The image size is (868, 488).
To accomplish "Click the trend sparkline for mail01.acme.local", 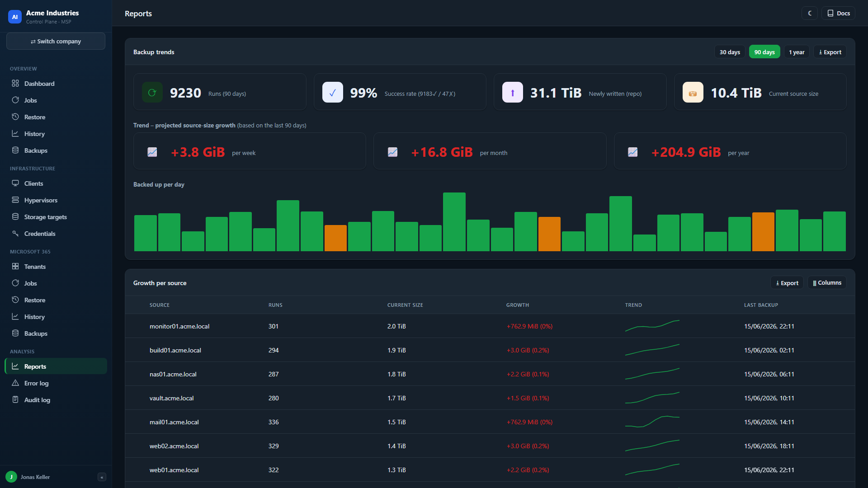I will click(652, 422).
